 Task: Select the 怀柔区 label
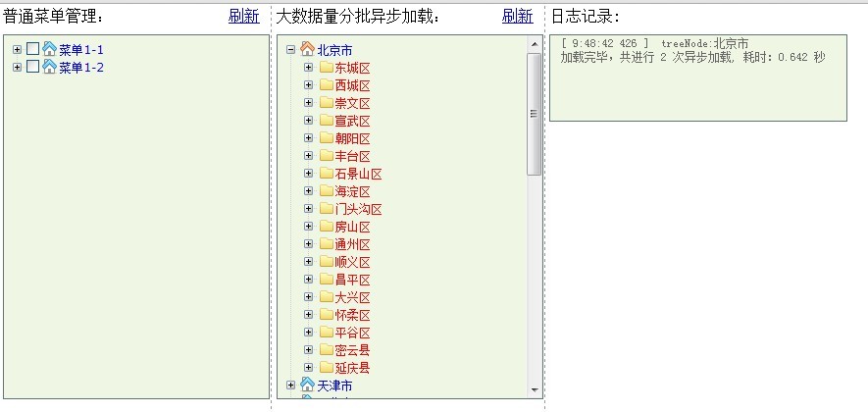[x=353, y=315]
